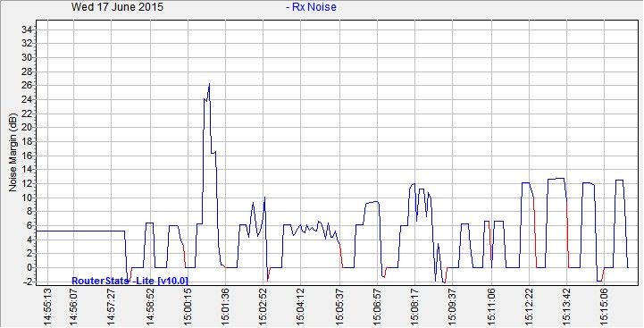Click the 0 value on the y-axis
This screenshot has height=328, width=644.
[x=29, y=267]
